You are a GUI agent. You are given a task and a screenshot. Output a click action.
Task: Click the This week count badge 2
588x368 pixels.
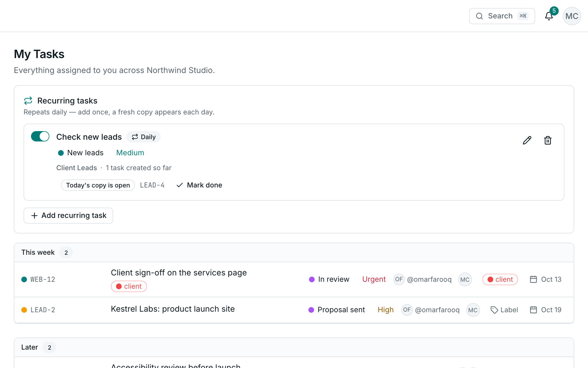pos(66,252)
